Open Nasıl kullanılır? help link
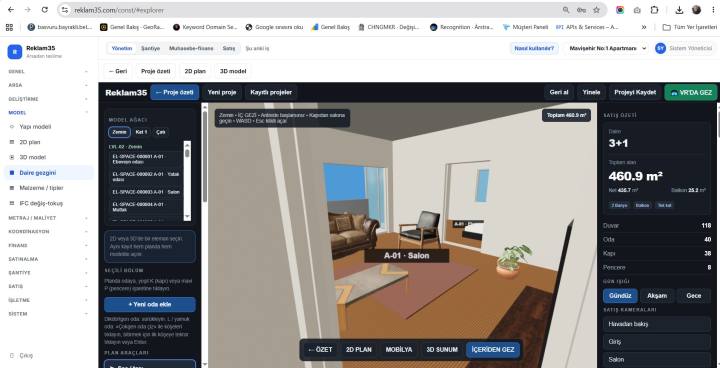 click(534, 48)
